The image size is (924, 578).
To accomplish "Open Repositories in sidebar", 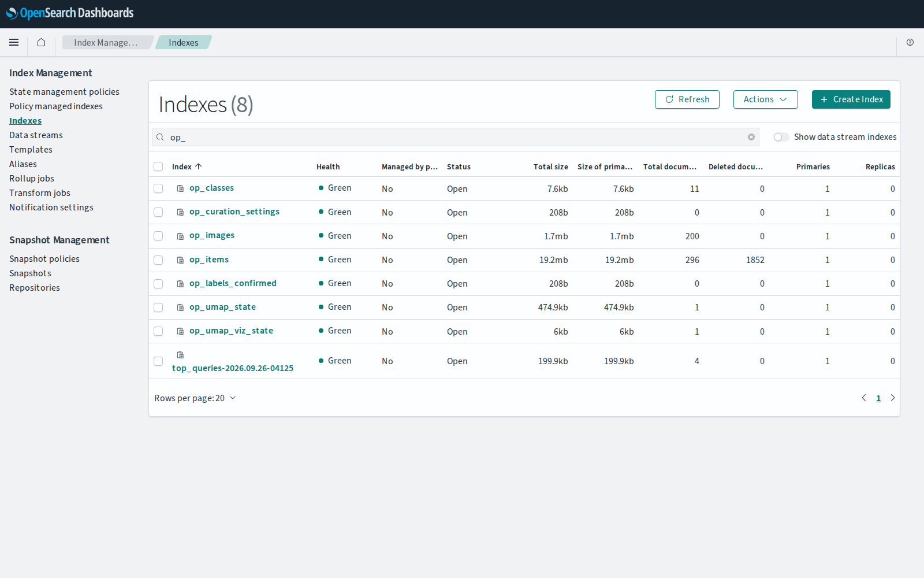I will pyautogui.click(x=35, y=288).
